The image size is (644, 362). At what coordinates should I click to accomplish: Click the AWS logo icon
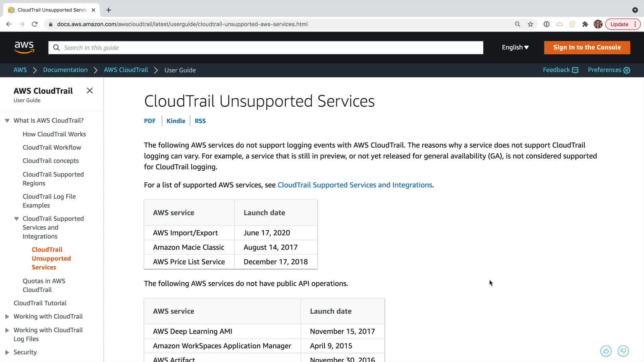(24, 47)
